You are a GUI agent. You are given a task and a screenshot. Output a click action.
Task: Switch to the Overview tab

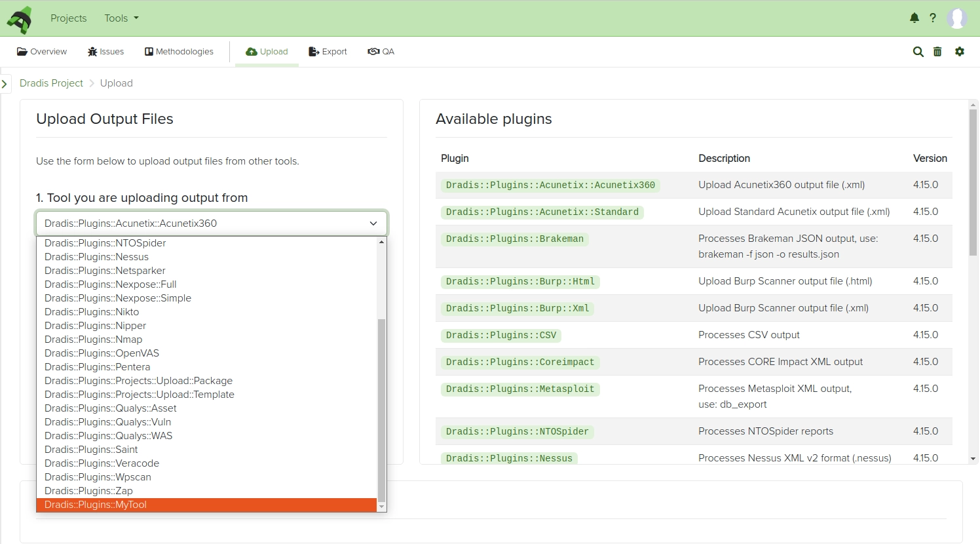click(42, 52)
